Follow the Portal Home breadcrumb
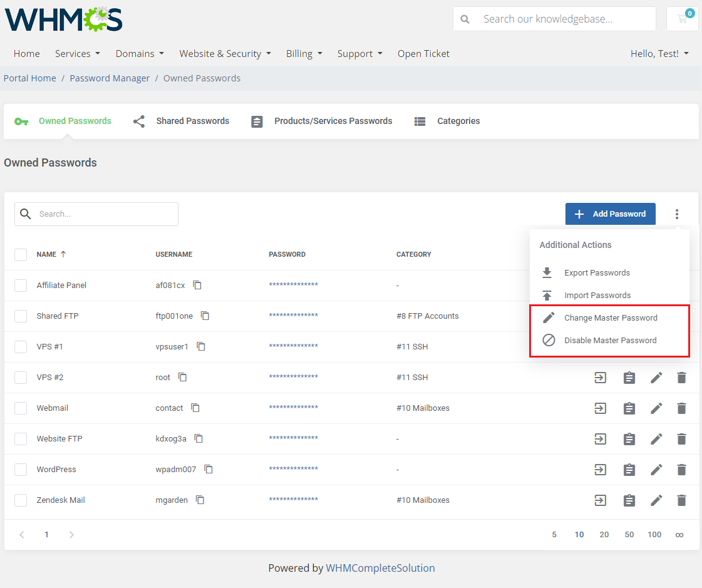Image resolution: width=702 pixels, height=588 pixels. [30, 78]
